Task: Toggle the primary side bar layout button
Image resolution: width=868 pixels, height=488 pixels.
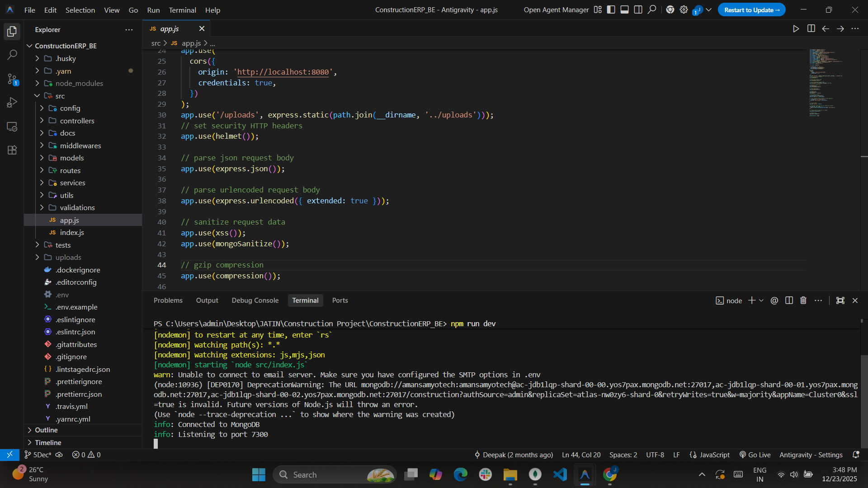Action: coord(611,10)
